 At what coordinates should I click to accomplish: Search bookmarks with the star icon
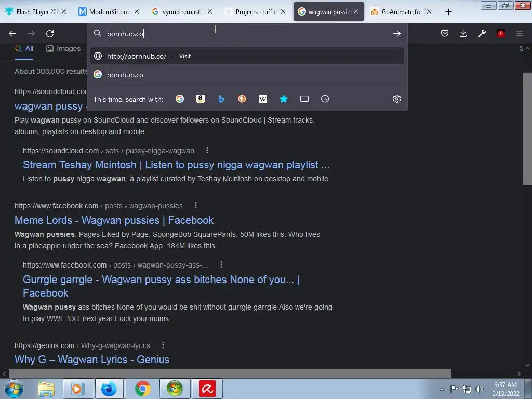click(284, 99)
